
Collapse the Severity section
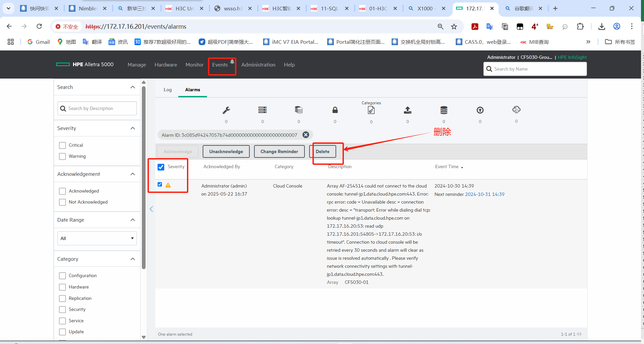click(133, 128)
